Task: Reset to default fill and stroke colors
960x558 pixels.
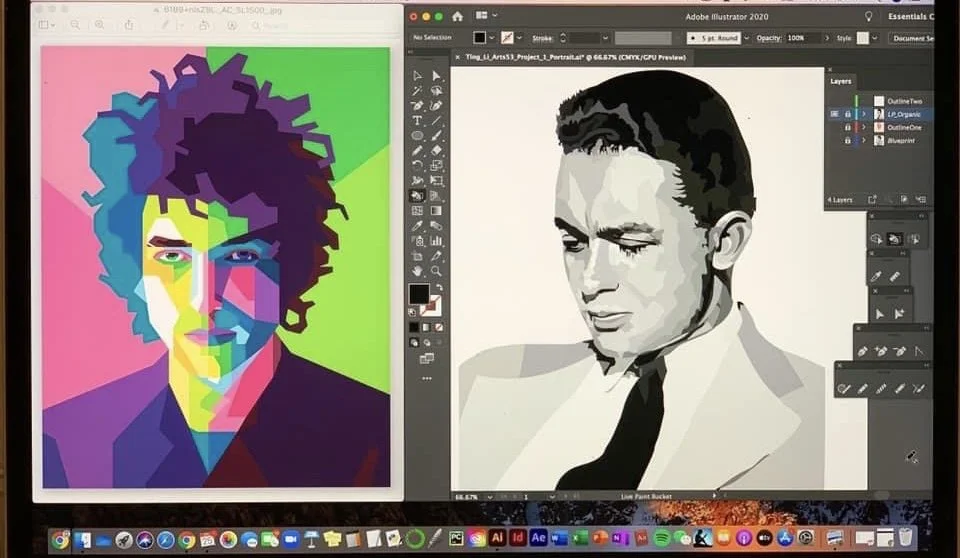Action: click(412, 312)
